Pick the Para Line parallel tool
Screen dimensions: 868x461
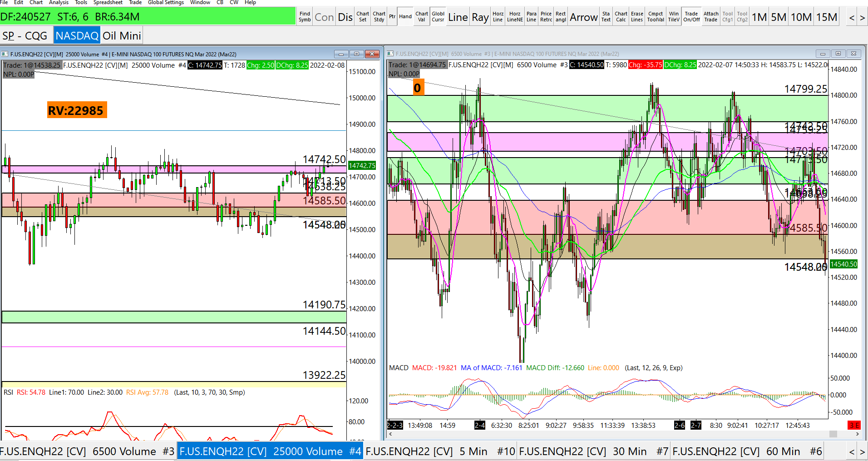click(x=532, y=17)
